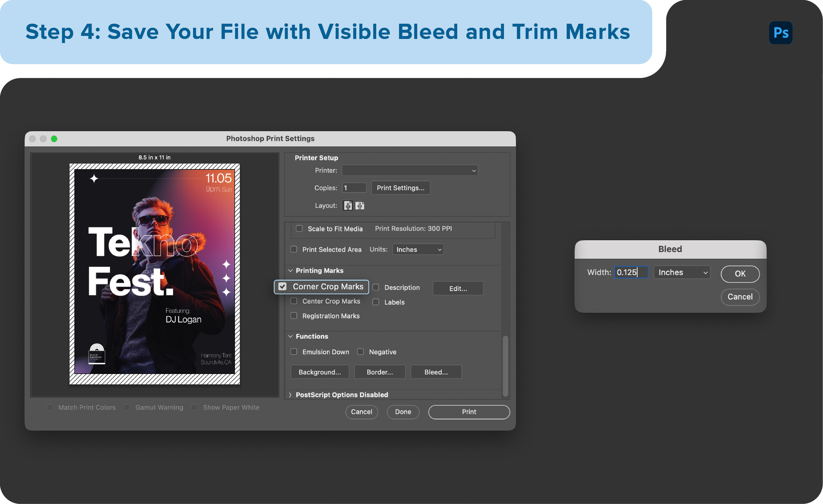The width and height of the screenshot is (823, 504).
Task: Check Print Selected Area
Action: click(294, 249)
